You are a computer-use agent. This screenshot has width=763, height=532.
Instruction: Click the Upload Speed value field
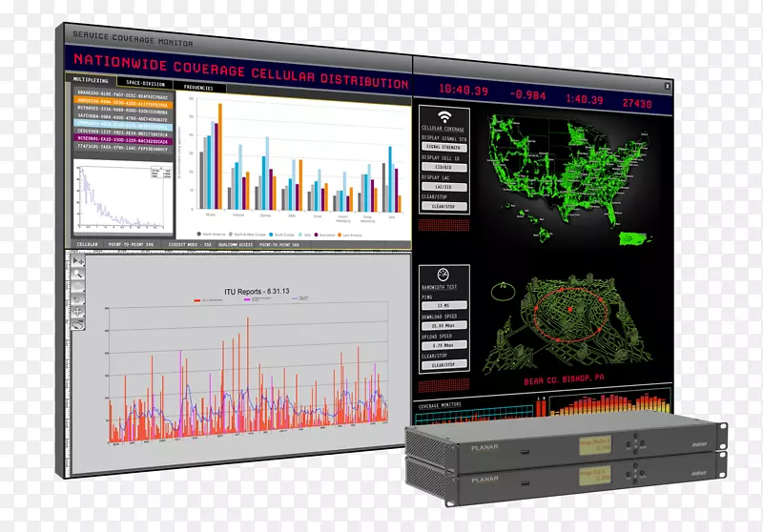coord(443,345)
